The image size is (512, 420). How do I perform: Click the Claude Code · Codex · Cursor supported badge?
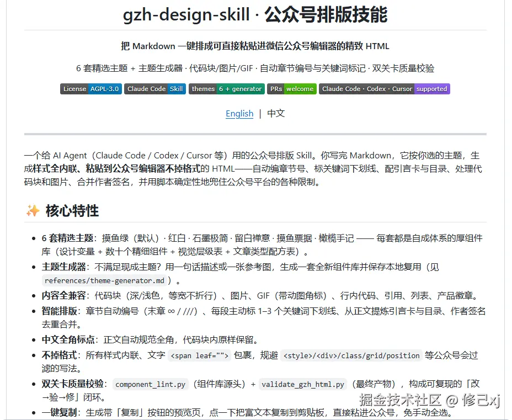pos(385,89)
